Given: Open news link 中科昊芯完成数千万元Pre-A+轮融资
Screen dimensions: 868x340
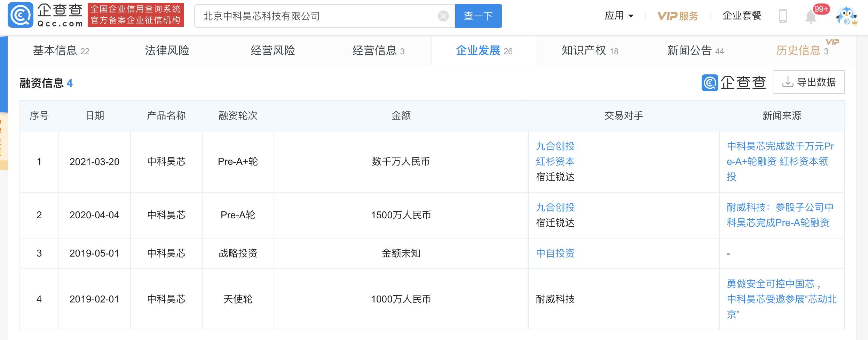Looking at the screenshot, I should [x=780, y=162].
